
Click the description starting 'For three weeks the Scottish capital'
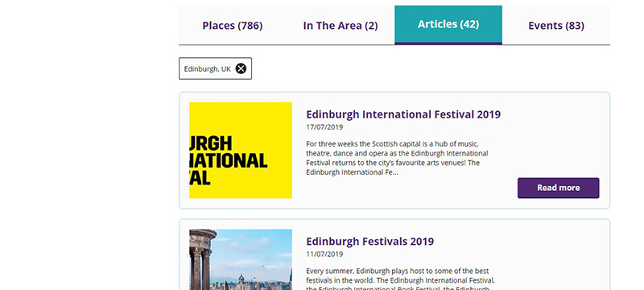pos(397,158)
